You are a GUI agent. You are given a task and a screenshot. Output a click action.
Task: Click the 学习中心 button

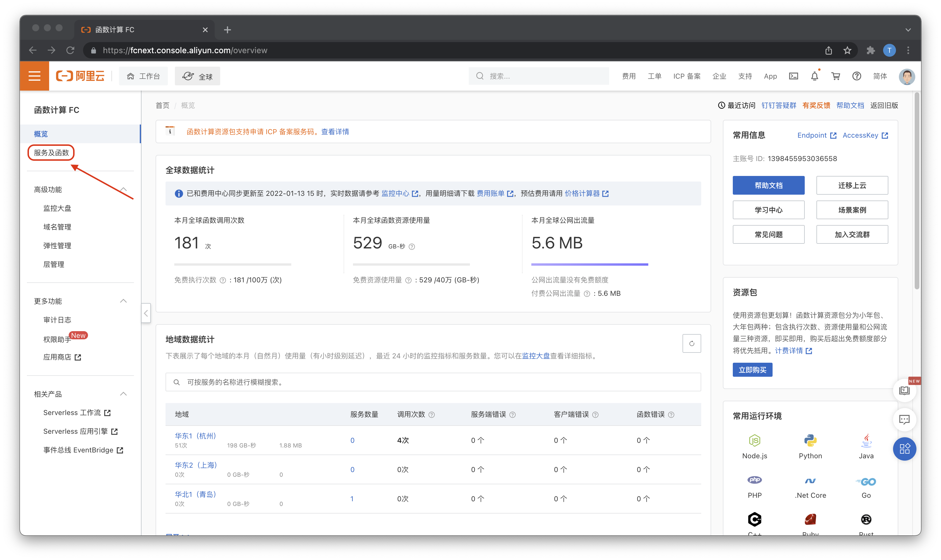coord(768,210)
